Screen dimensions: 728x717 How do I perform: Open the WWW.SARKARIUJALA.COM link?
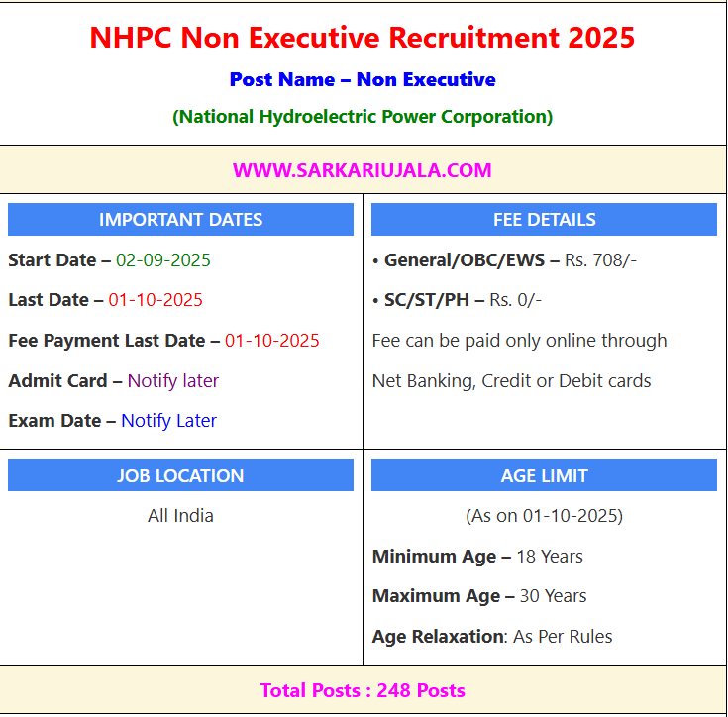click(363, 170)
